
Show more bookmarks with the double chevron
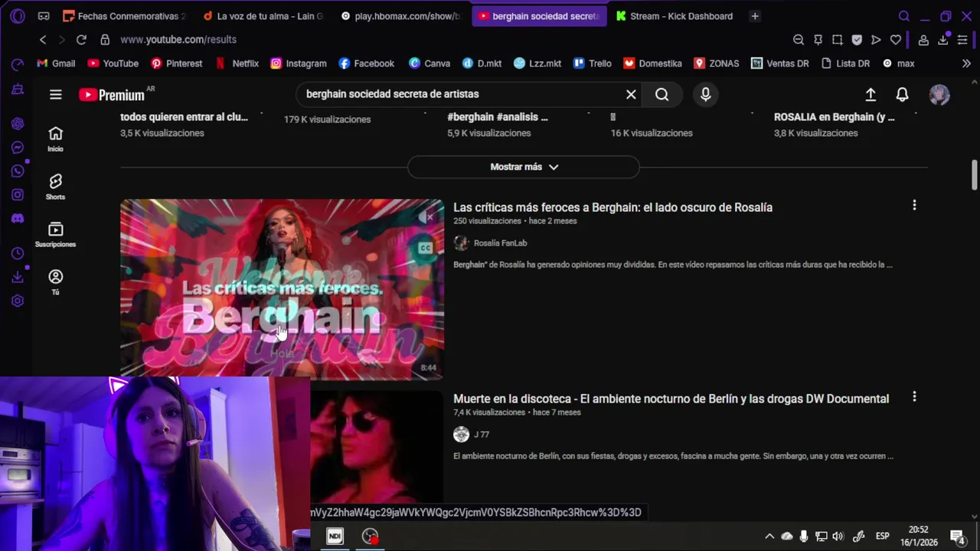click(x=966, y=64)
